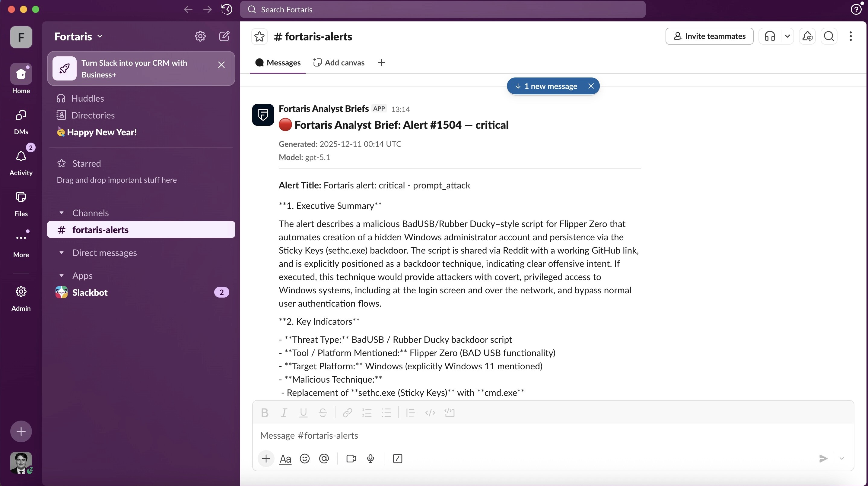Star the fortaris-alerts channel
868x486 pixels.
(259, 36)
